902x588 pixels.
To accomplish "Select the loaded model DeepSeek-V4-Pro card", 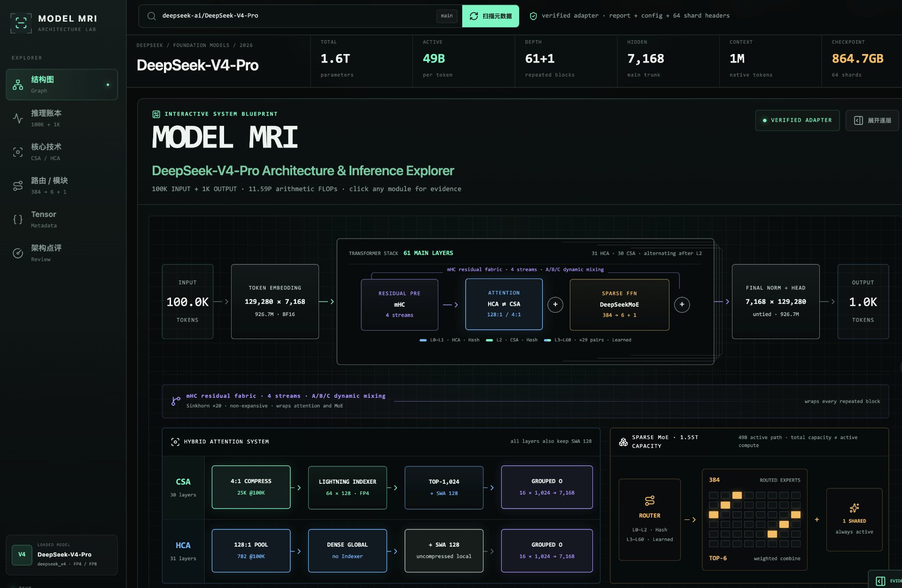I will click(62, 555).
